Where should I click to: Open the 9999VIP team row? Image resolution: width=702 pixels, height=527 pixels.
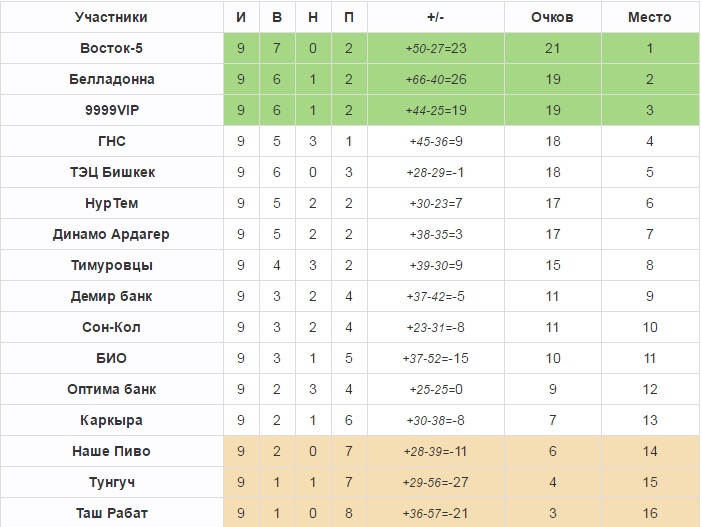pyautogui.click(x=111, y=110)
